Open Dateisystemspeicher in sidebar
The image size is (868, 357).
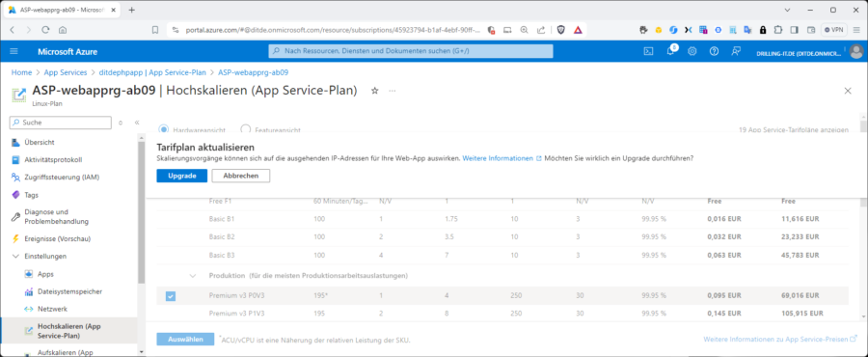pos(69,291)
